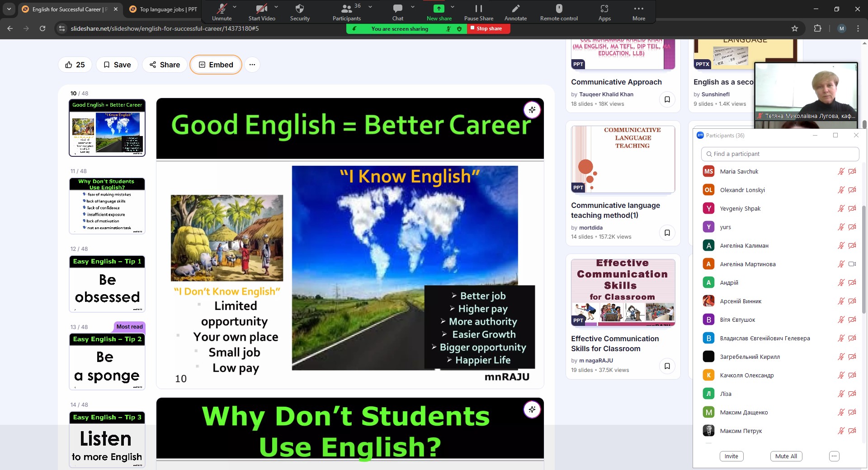868x470 pixels.
Task: Open the Security shield icon in Zoom toolbar
Action: (x=300, y=9)
